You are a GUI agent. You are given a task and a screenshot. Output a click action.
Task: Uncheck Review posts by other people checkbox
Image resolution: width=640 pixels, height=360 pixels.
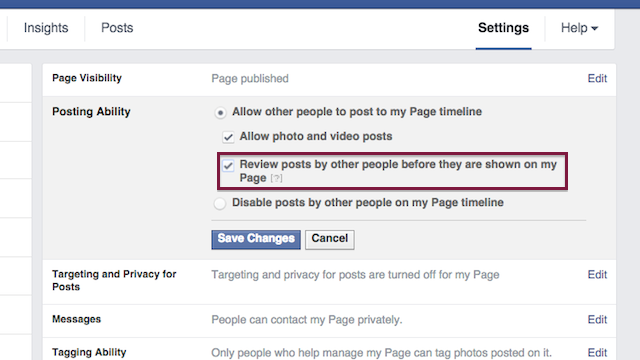pyautogui.click(x=228, y=165)
